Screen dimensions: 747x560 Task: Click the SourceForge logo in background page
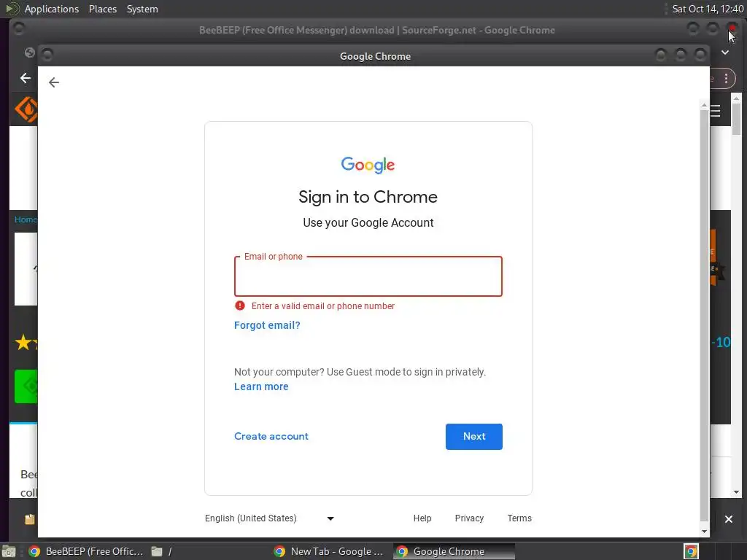tap(26, 109)
